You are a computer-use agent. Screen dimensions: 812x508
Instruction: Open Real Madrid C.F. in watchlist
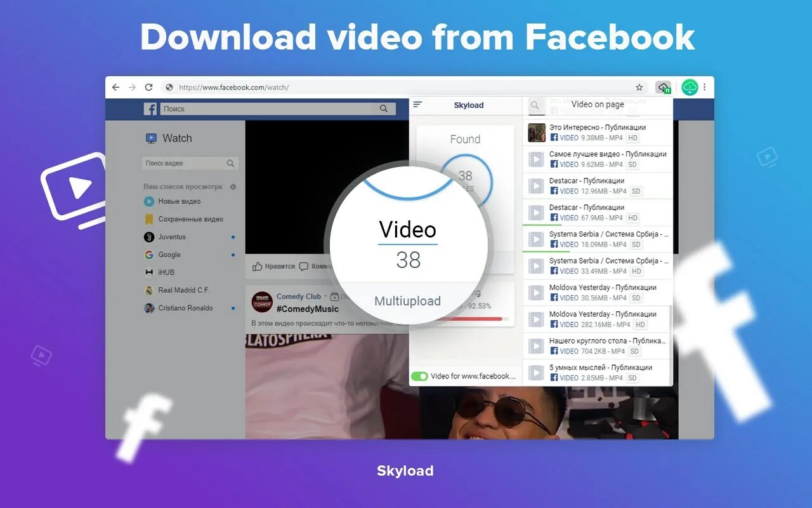(176, 290)
